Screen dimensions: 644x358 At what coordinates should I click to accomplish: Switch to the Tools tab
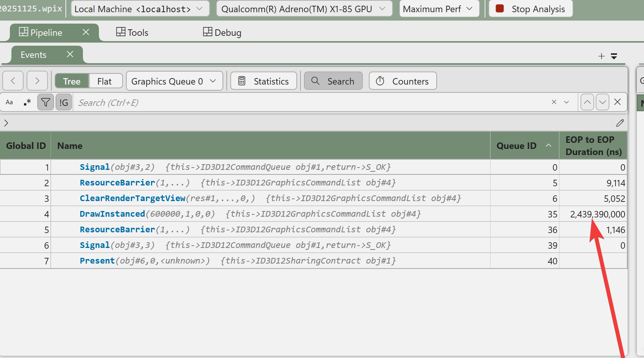(132, 33)
